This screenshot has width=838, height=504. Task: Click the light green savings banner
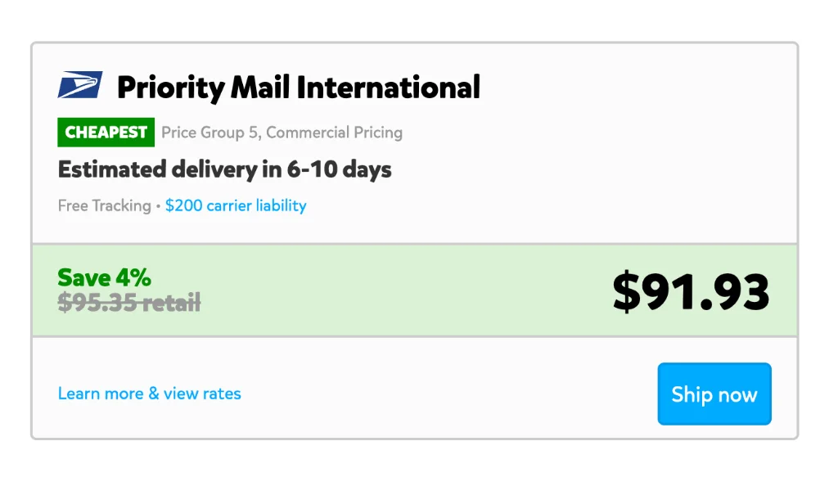414,290
